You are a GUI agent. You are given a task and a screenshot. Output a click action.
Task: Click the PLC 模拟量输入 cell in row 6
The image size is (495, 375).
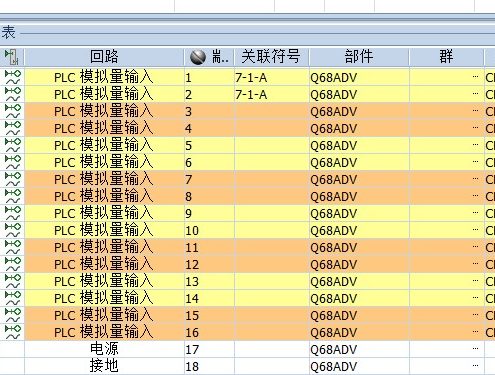point(104,162)
